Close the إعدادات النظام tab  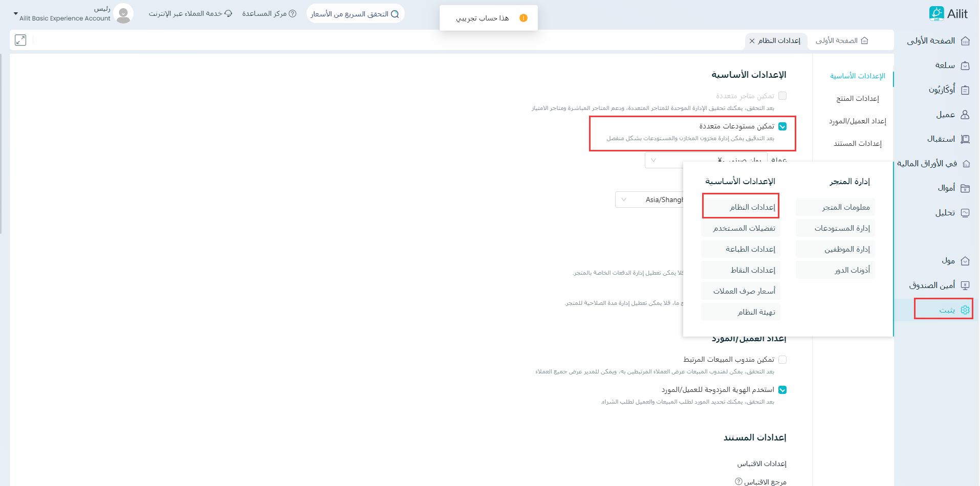752,41
